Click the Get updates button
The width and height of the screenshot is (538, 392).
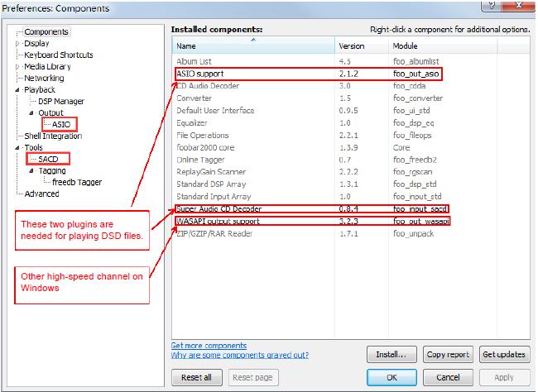click(504, 354)
